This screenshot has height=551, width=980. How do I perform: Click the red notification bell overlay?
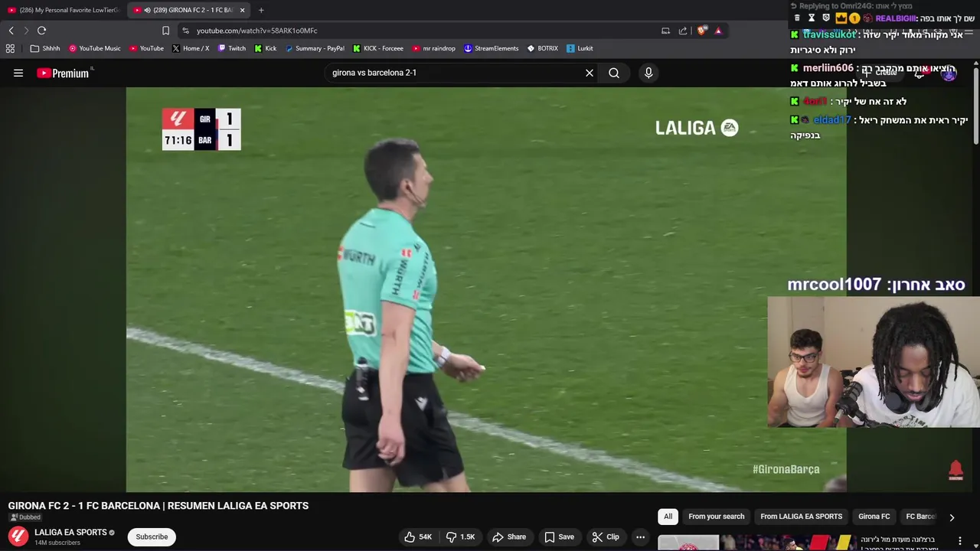coord(955,470)
